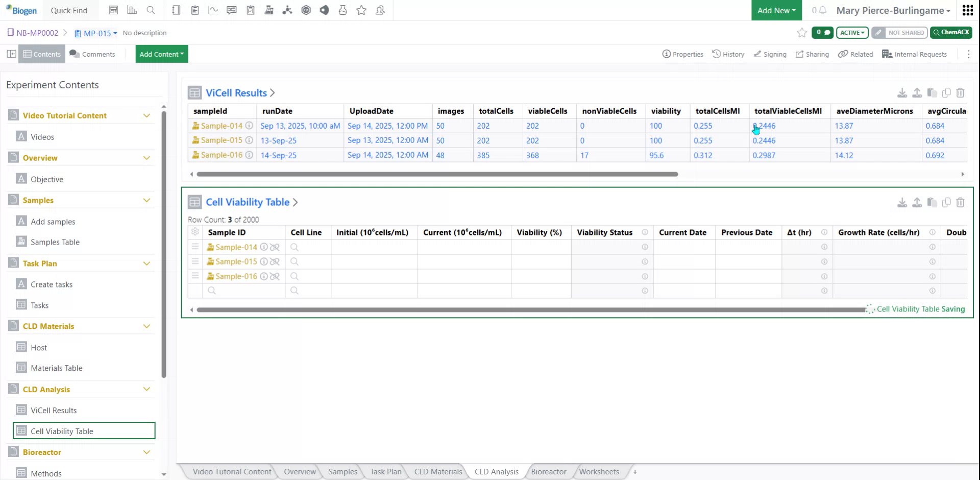Click the molecule structure icon in the toolbar
The height and width of the screenshot is (480, 980).
coord(287,10)
